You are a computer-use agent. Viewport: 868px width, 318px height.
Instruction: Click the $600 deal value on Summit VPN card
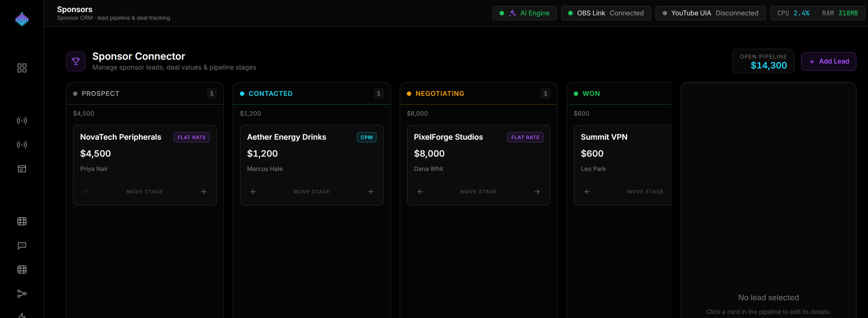tap(592, 154)
